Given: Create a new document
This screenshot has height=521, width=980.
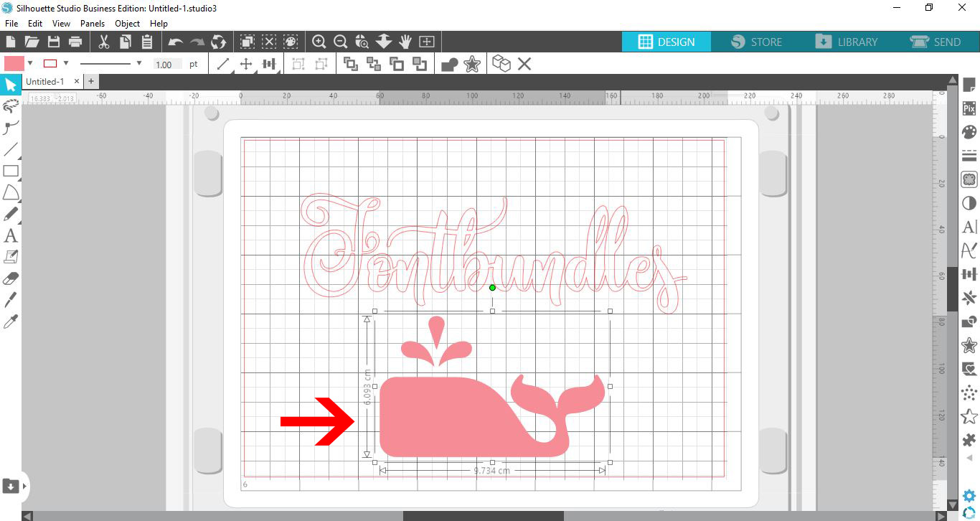Looking at the screenshot, I should pyautogui.click(x=11, y=41).
